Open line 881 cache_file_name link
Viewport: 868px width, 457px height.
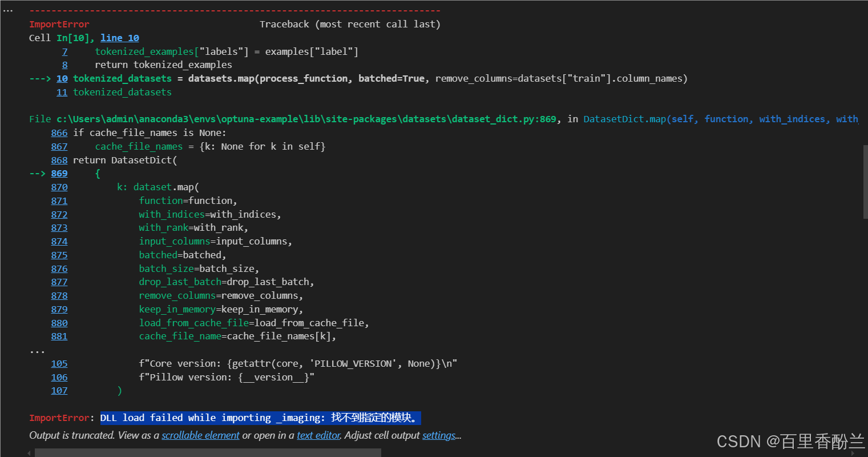(x=59, y=336)
